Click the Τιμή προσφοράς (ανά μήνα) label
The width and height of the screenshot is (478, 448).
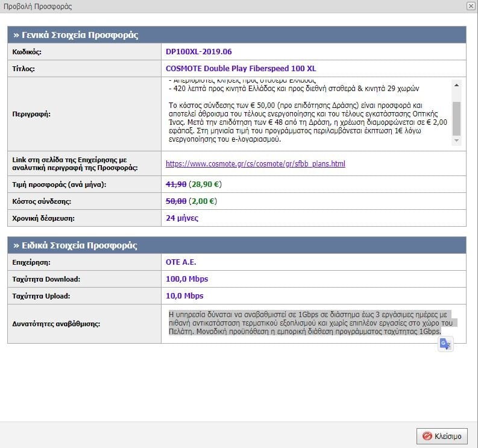(59, 185)
